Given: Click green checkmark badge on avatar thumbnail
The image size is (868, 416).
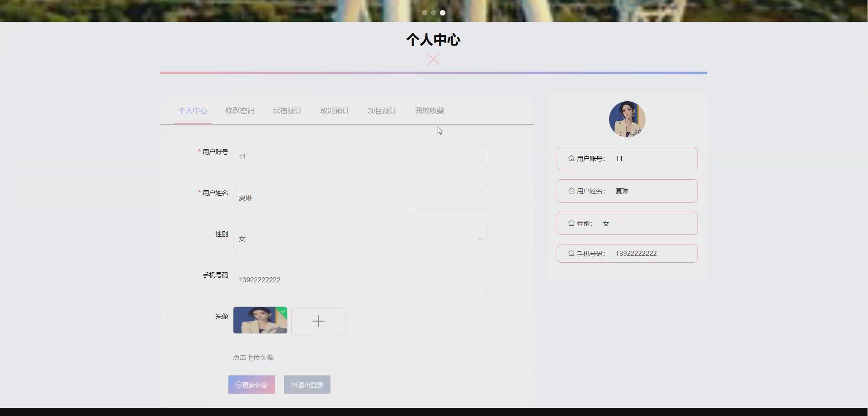Looking at the screenshot, I should point(283,310).
